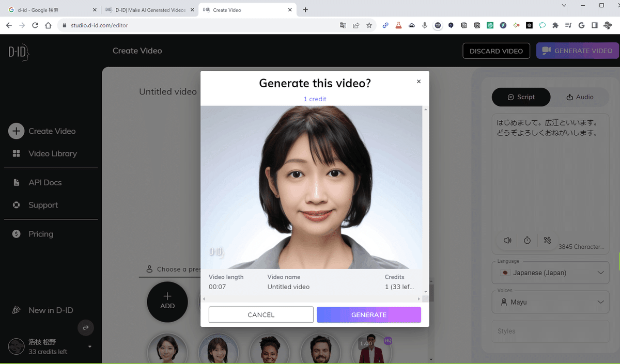The height and width of the screenshot is (364, 620).
Task: Open the Pricing sidebar item
Action: coord(41,234)
